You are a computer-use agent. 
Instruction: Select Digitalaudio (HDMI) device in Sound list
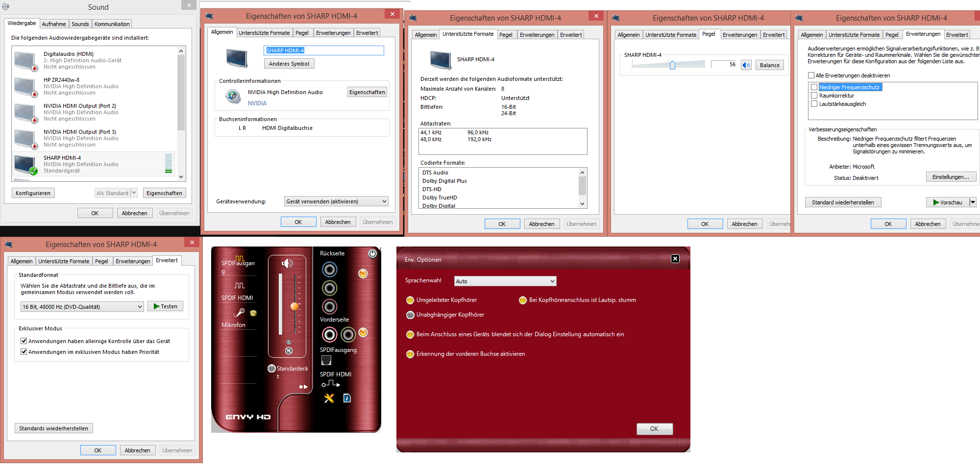tap(94, 60)
